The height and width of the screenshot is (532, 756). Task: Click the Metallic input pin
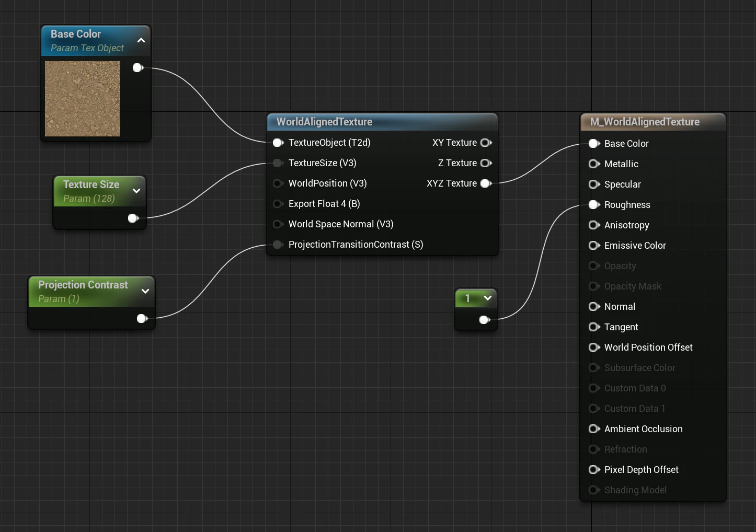pos(594,164)
